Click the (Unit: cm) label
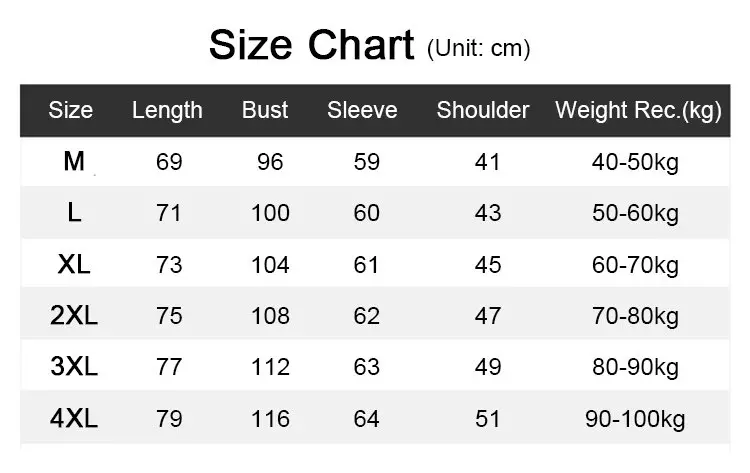Viewport: 750px width, 473px height. pyautogui.click(x=478, y=48)
